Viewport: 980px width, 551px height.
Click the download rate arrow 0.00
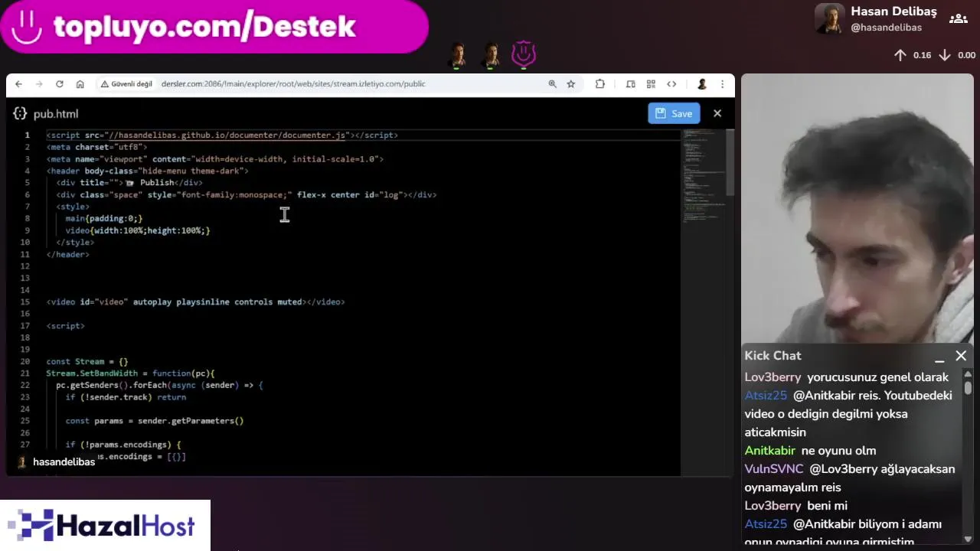(x=944, y=55)
